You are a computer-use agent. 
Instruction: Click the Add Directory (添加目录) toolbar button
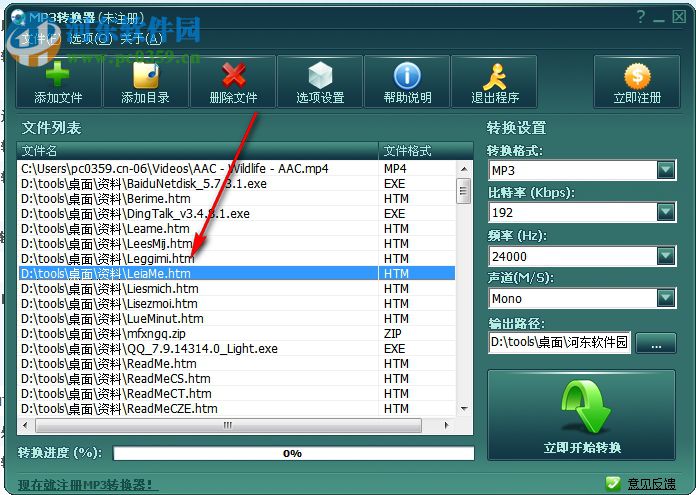146,82
